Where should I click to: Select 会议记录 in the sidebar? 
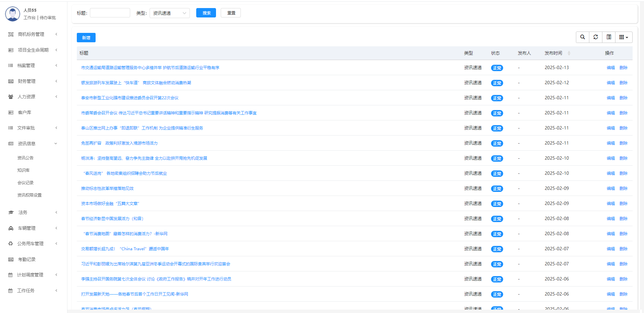(25, 183)
